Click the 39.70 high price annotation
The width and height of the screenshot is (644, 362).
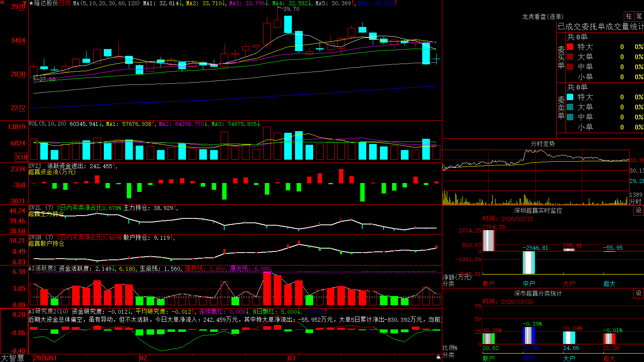tap(291, 9)
